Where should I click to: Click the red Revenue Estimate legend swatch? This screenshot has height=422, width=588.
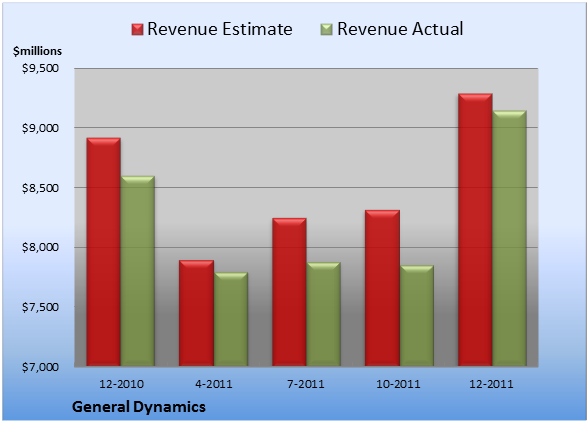[137, 30]
